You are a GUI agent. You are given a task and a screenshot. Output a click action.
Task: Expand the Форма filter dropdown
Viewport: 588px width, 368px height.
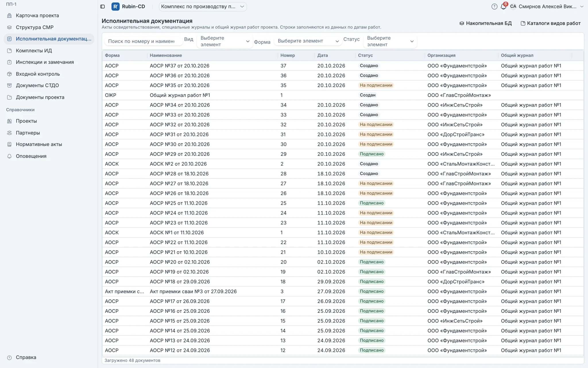pos(307,41)
